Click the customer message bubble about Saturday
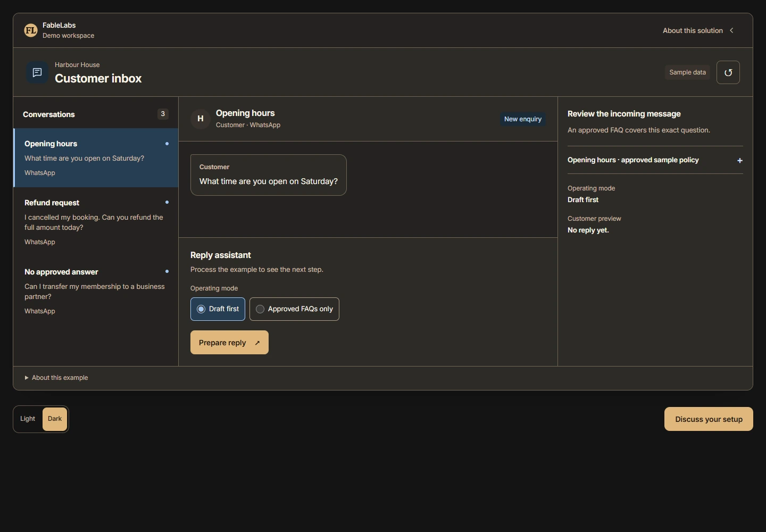Image resolution: width=766 pixels, height=532 pixels. [x=269, y=175]
